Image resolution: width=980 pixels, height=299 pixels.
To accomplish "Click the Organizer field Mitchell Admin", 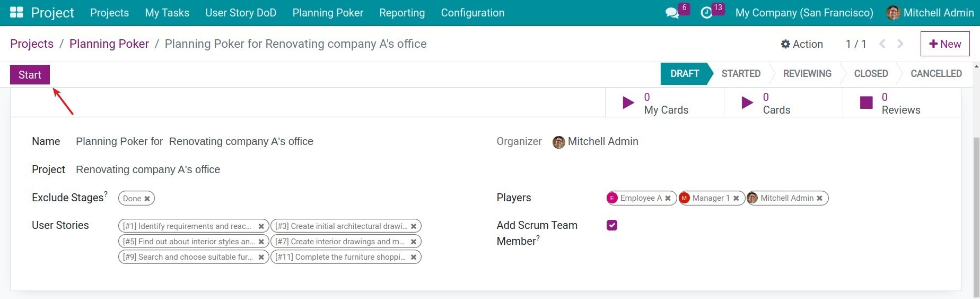I will click(603, 142).
